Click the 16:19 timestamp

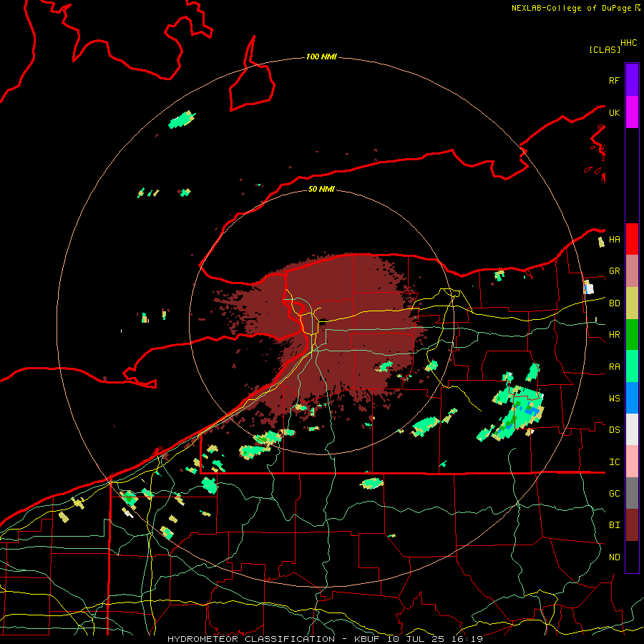coord(466,639)
